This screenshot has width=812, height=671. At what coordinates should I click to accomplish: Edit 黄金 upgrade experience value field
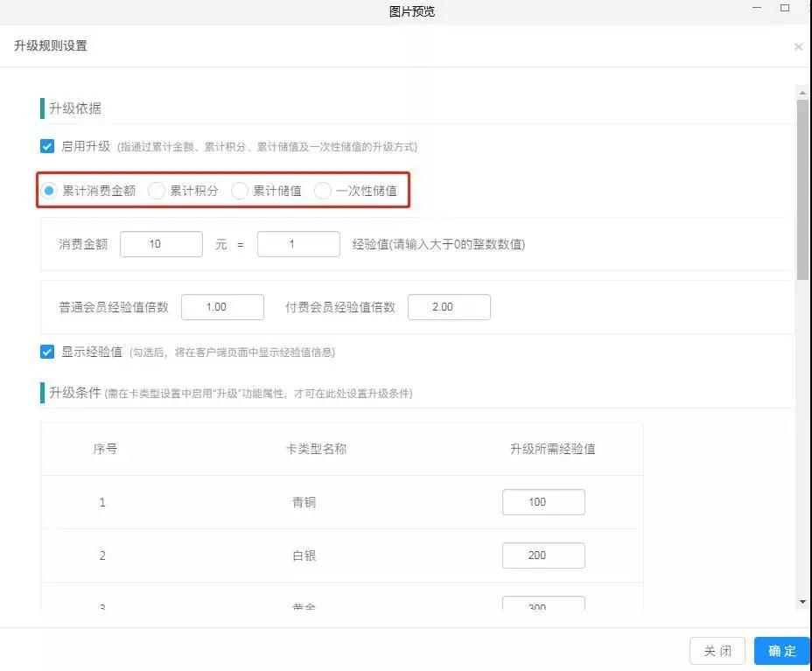point(543,605)
